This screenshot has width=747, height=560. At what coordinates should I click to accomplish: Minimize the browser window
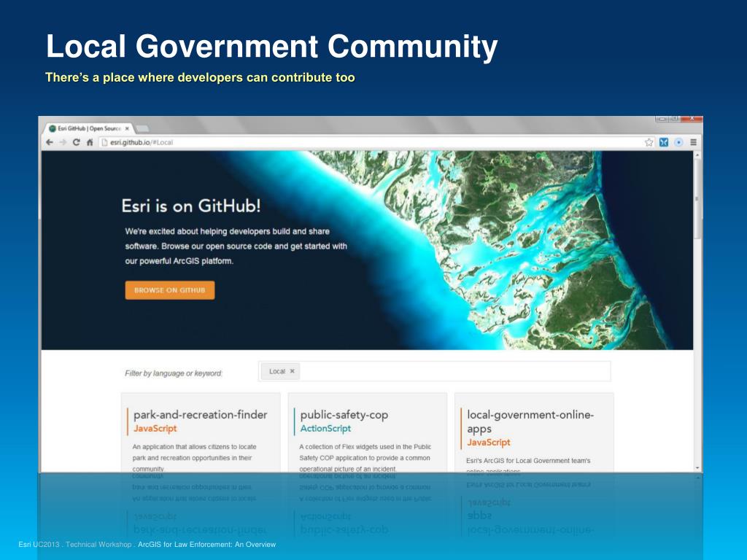point(662,119)
